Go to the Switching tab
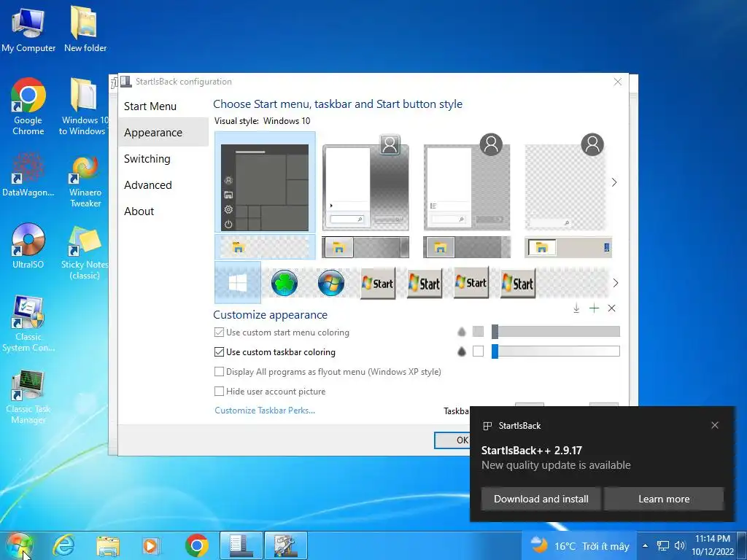The width and height of the screenshot is (747, 560). [163, 158]
